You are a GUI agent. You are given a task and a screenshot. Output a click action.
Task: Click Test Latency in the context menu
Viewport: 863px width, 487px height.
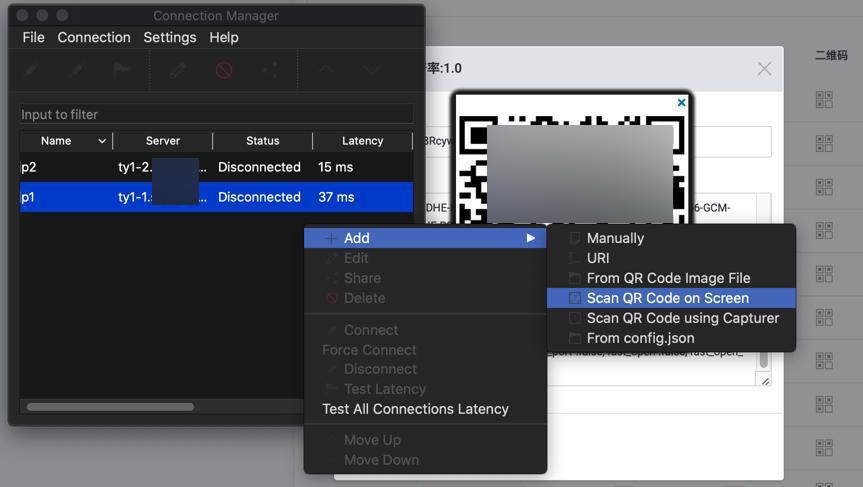click(425, 389)
